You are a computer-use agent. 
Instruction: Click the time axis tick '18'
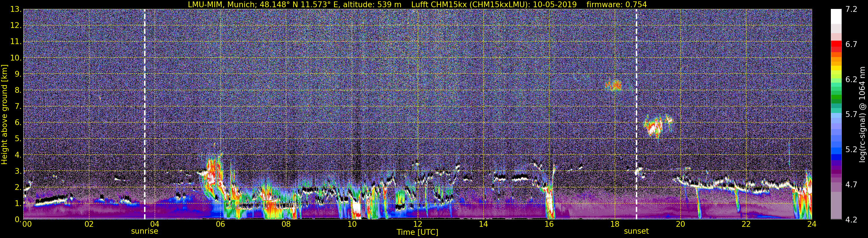click(x=614, y=224)
